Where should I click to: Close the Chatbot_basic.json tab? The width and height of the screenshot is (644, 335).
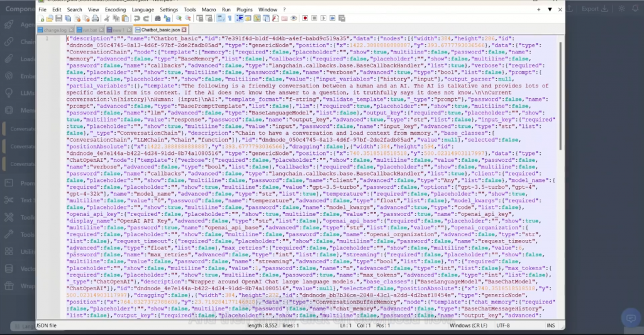[184, 30]
